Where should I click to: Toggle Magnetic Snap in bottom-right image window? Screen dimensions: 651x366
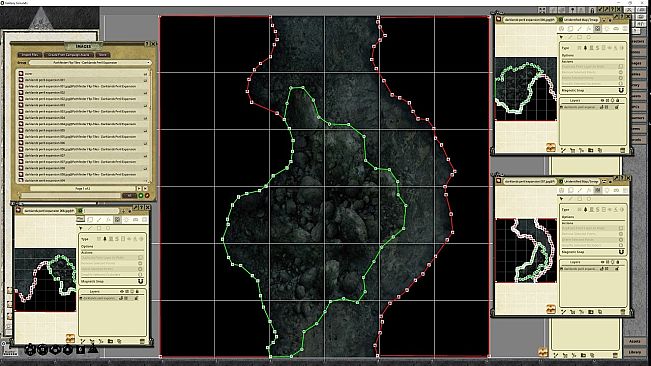pos(621,252)
